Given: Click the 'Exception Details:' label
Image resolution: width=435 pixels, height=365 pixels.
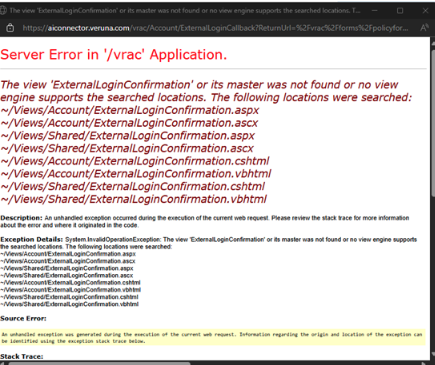Looking at the screenshot, I should (32, 239).
